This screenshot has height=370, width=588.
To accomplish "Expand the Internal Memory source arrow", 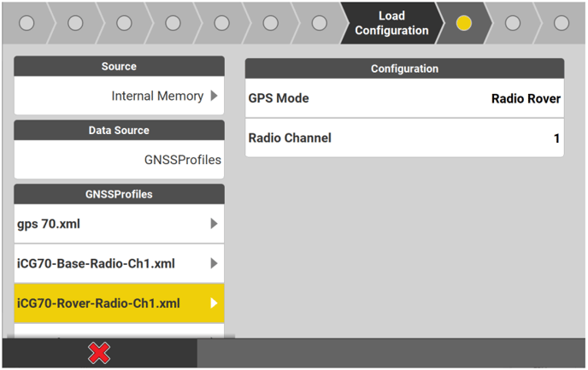I will [215, 97].
